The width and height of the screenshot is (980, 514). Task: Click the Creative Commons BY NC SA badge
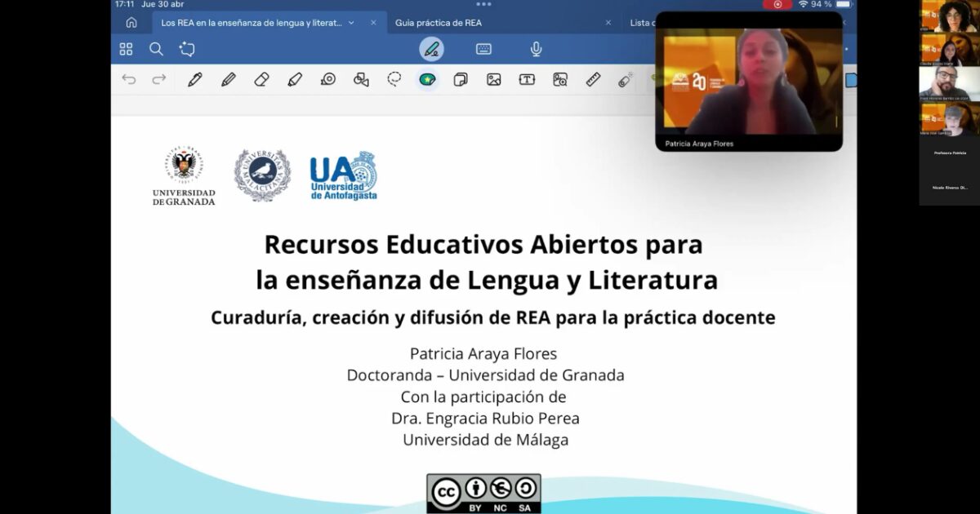483,494
